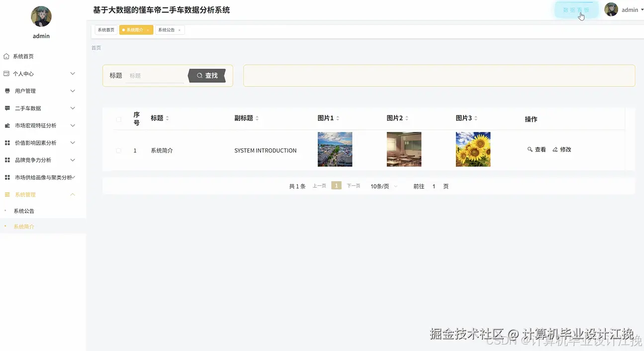Open the 图片1 town thumbnail
644x351 pixels.
(335, 149)
